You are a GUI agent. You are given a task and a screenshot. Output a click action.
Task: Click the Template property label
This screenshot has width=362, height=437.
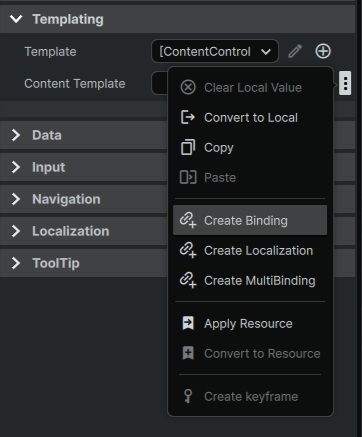click(x=50, y=52)
